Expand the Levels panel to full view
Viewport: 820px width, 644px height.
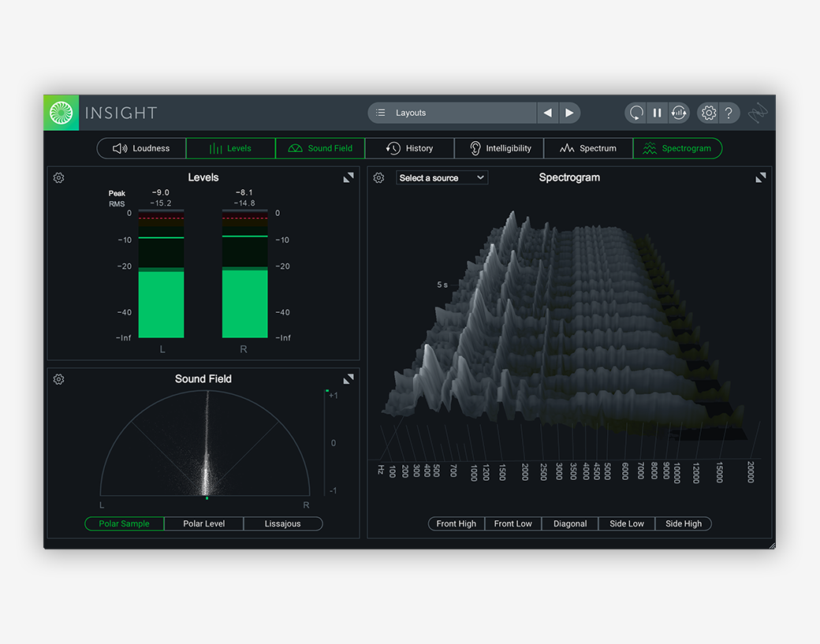pos(348,177)
